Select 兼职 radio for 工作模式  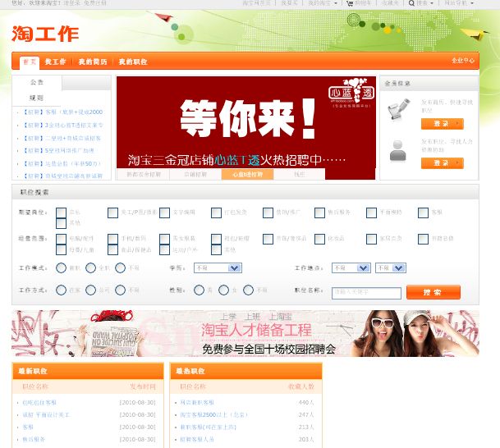[61, 268]
